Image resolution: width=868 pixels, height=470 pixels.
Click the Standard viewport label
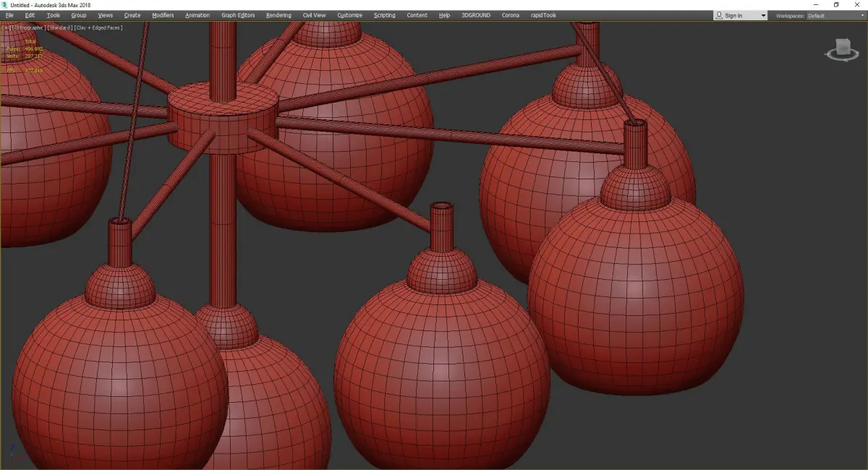59,27
